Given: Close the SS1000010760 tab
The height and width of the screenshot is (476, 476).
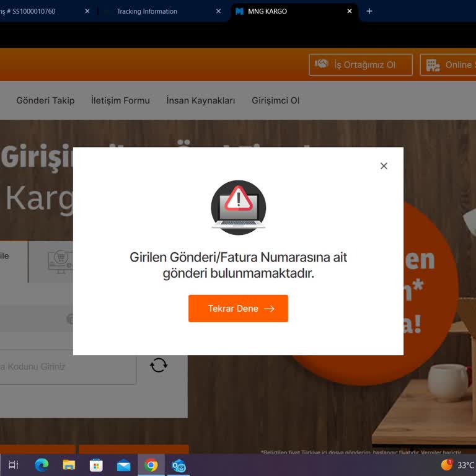Looking at the screenshot, I should [x=87, y=11].
